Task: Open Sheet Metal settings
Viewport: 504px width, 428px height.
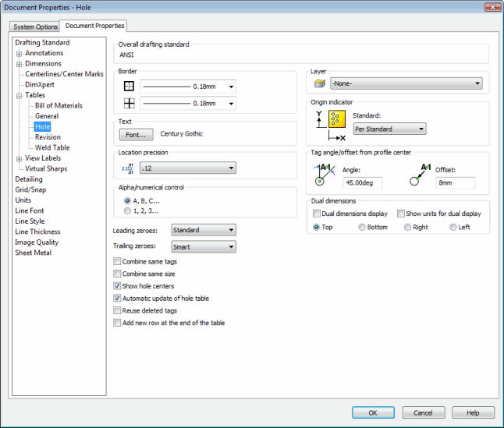Action: [x=34, y=253]
